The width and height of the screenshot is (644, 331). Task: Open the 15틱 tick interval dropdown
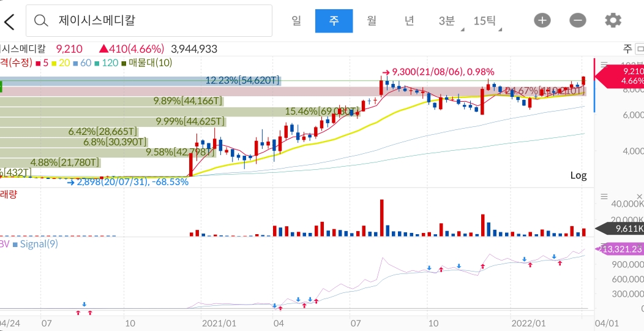pyautogui.click(x=486, y=21)
